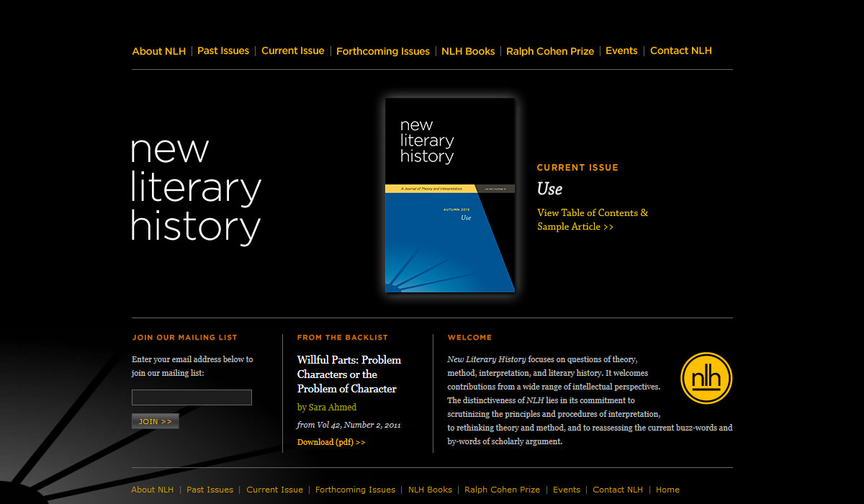The height and width of the screenshot is (504, 864).
Task: Open the journal cover thumbnail image
Action: tap(450, 195)
